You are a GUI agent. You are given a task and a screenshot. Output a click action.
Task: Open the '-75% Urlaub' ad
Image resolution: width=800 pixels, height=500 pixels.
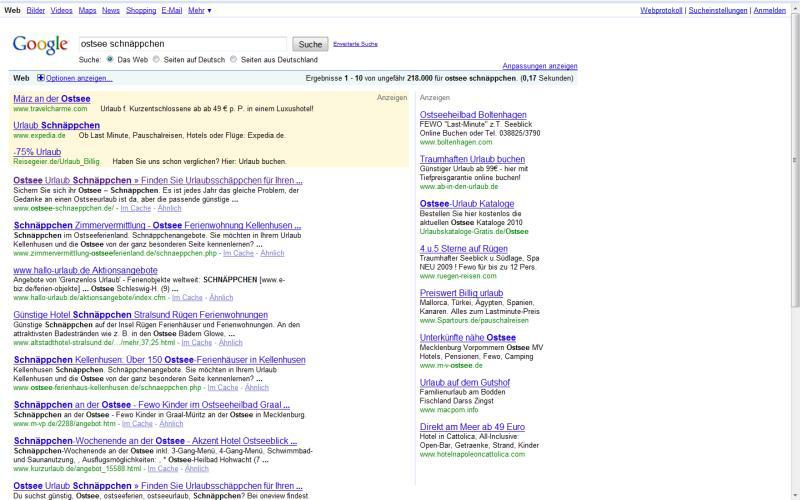click(x=37, y=152)
